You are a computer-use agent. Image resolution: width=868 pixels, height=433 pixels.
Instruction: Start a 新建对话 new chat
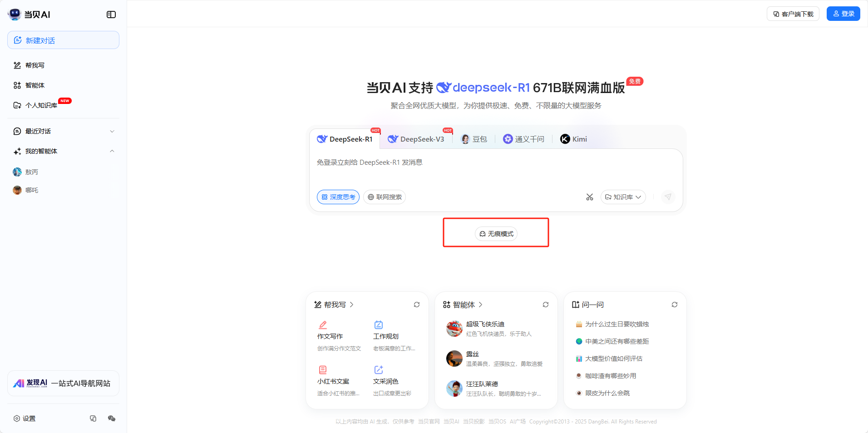(63, 40)
